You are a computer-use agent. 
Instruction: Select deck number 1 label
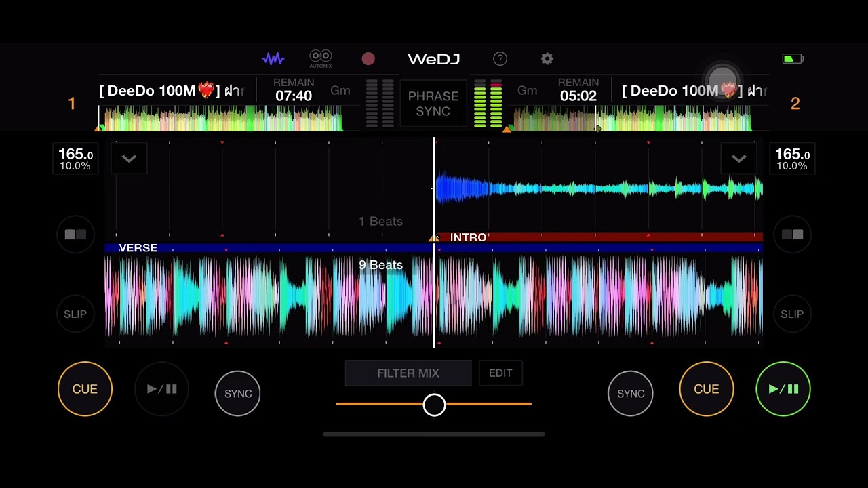(x=72, y=104)
